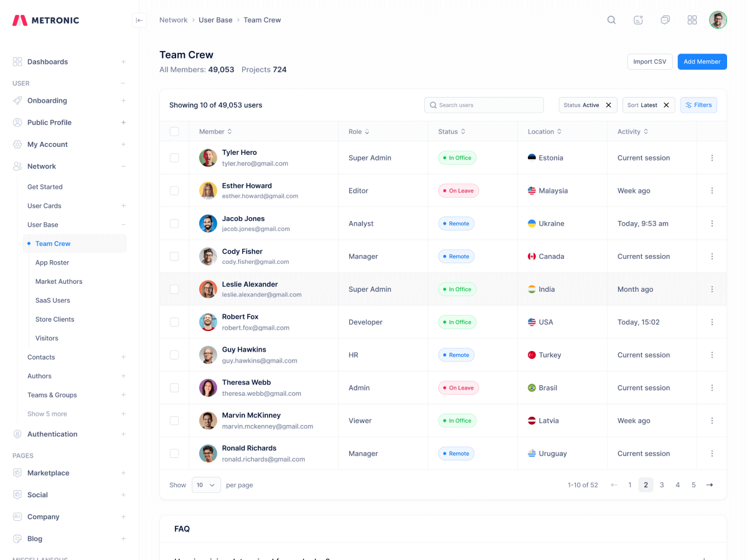Open row actions menu for Tyler Hero
The width and height of the screenshot is (747, 560).
[x=712, y=158]
